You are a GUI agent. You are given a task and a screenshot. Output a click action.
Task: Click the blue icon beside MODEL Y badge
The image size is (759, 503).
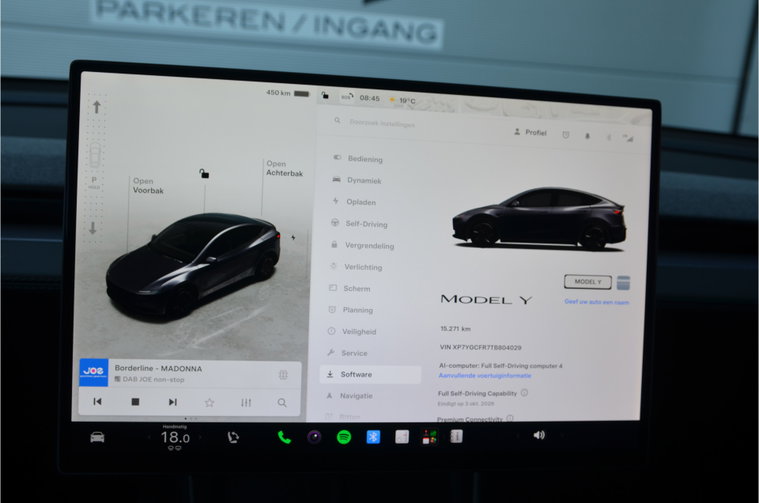pyautogui.click(x=623, y=283)
